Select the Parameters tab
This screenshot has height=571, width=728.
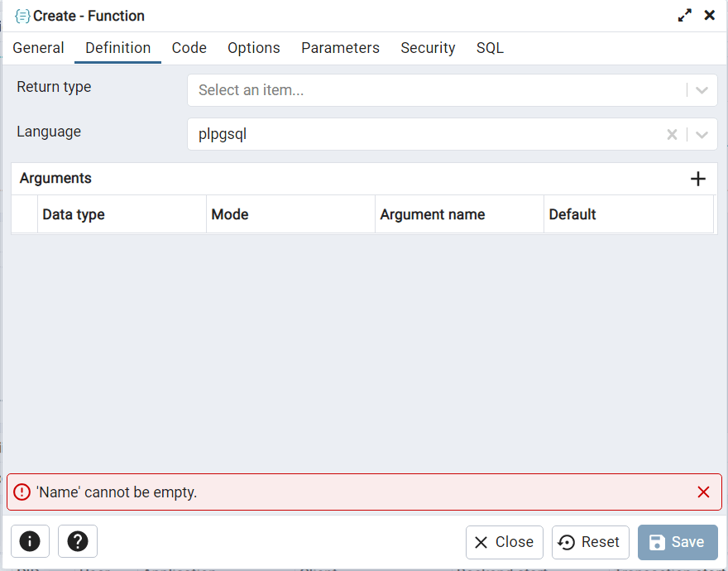(340, 48)
